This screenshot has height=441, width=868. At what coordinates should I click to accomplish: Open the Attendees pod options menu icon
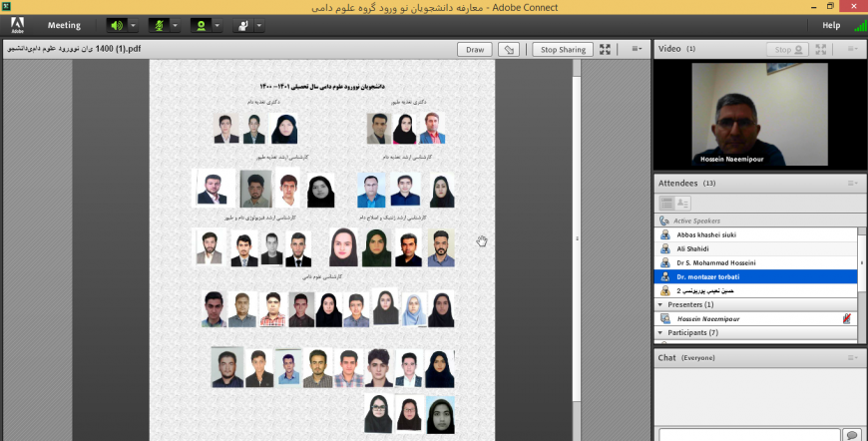coord(852,183)
